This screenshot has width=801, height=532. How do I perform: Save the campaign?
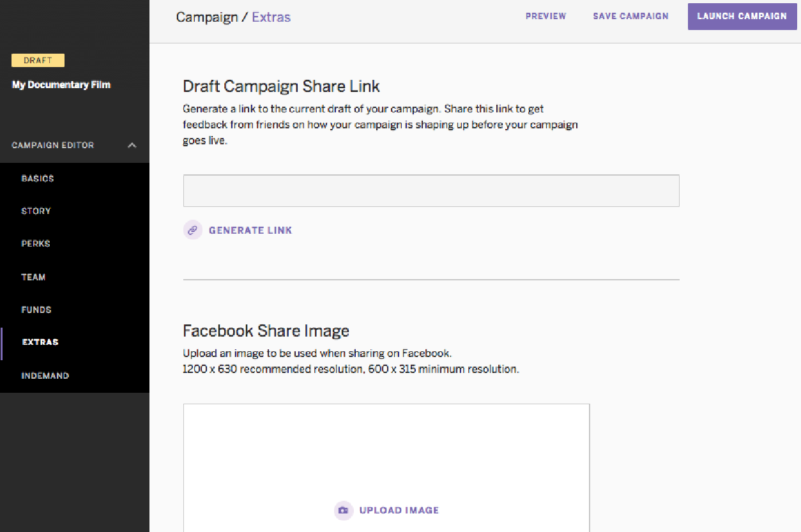pos(630,16)
